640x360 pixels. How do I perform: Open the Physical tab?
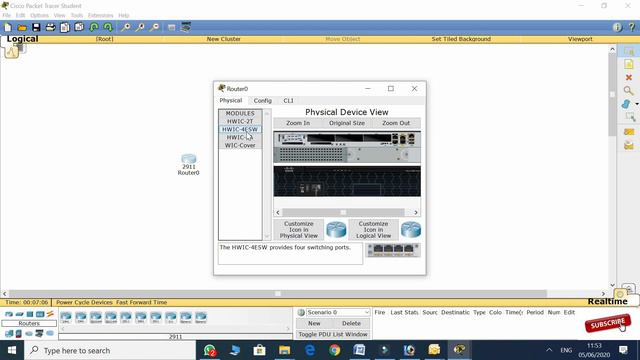[x=231, y=100]
